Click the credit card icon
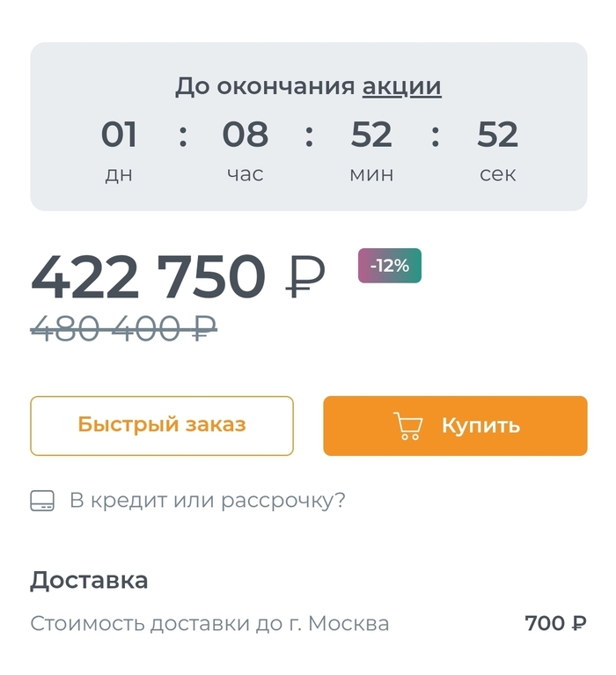616x675 pixels. coord(42,502)
